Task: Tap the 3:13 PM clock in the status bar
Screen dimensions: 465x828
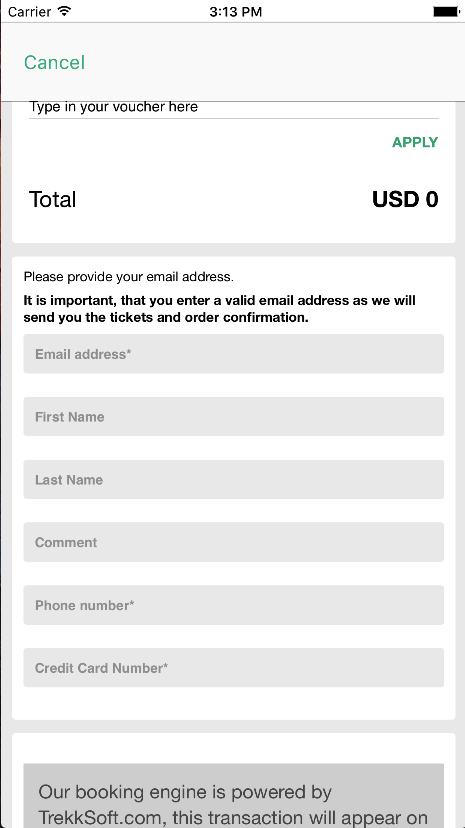Action: click(235, 12)
